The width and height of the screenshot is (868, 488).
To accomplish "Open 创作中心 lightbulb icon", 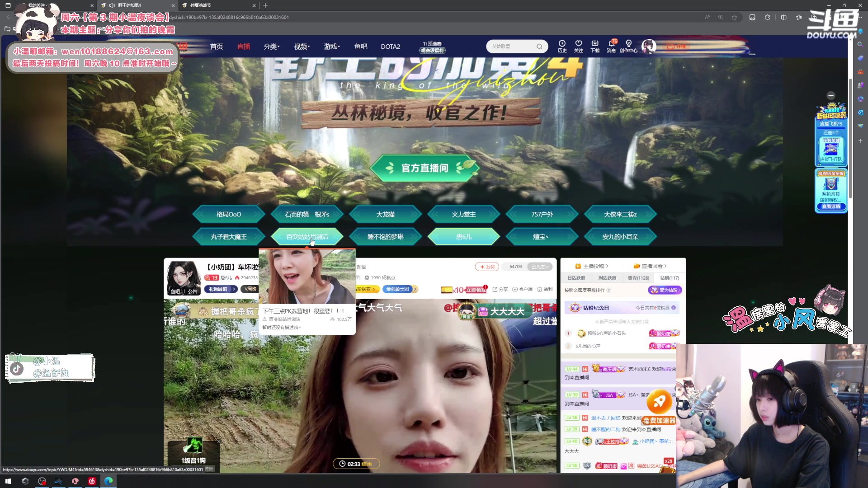I will [628, 47].
